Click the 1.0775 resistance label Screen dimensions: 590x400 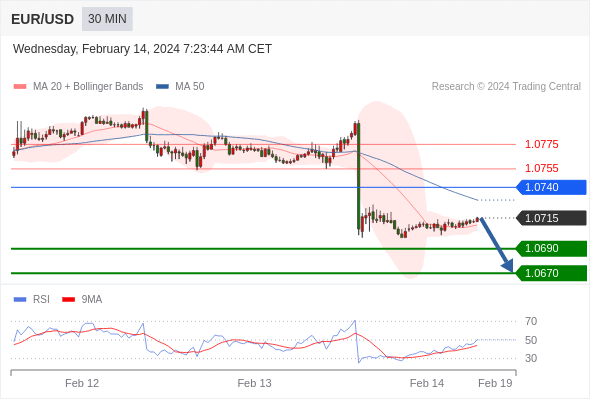pos(542,144)
